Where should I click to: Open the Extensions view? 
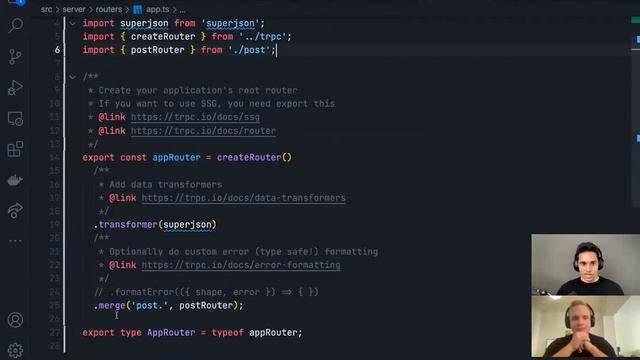click(x=15, y=149)
